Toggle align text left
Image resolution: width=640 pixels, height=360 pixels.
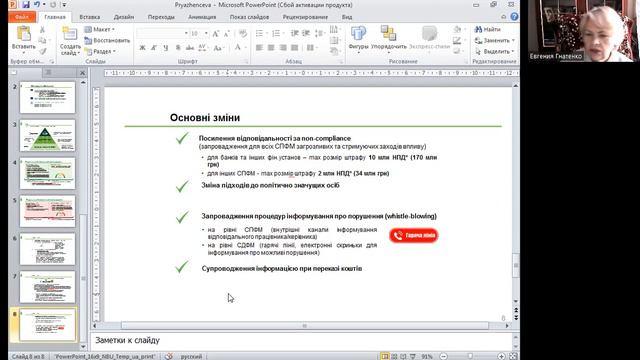(259, 48)
